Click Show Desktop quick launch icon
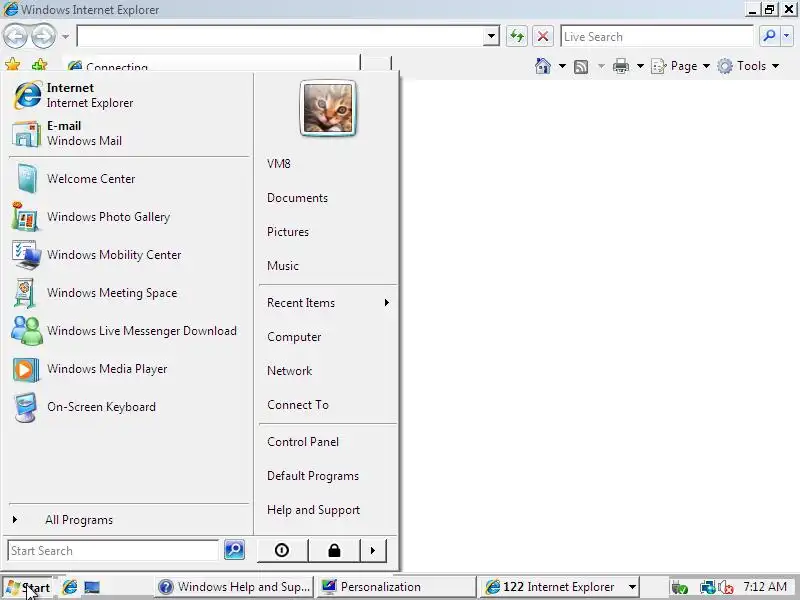The image size is (800, 600). coord(92,587)
